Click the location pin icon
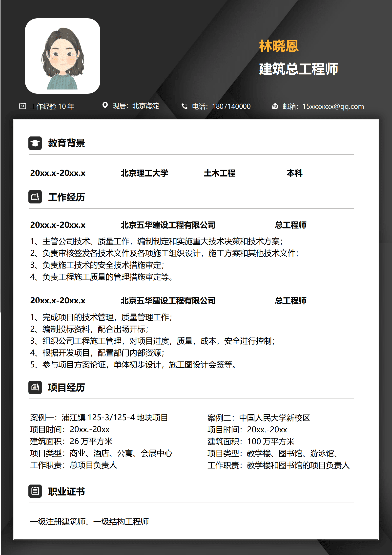 (105, 105)
